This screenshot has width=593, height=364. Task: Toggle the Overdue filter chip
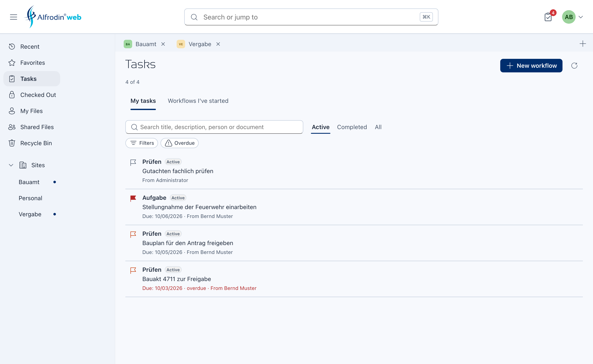click(179, 143)
